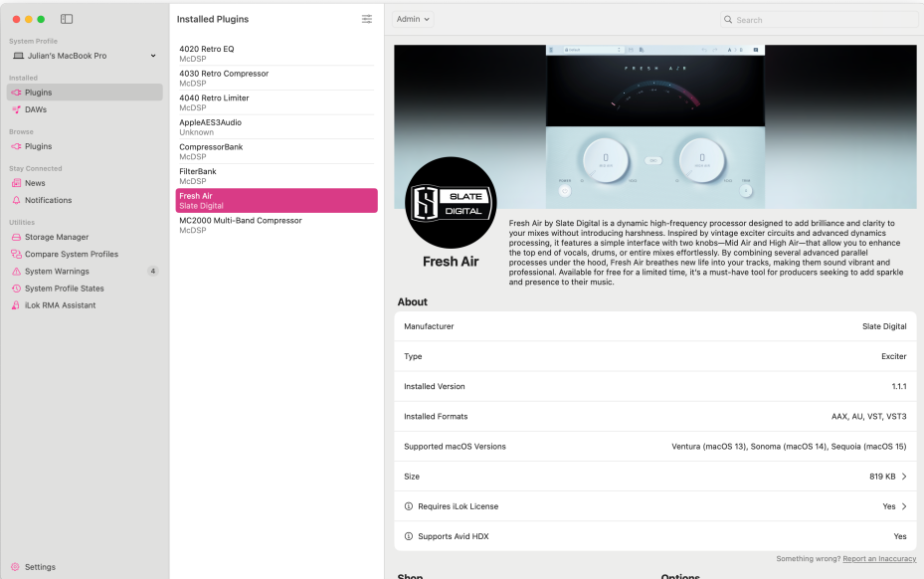
Task: Click the Fresh Air plugin screenshot banner
Action: [655, 126]
